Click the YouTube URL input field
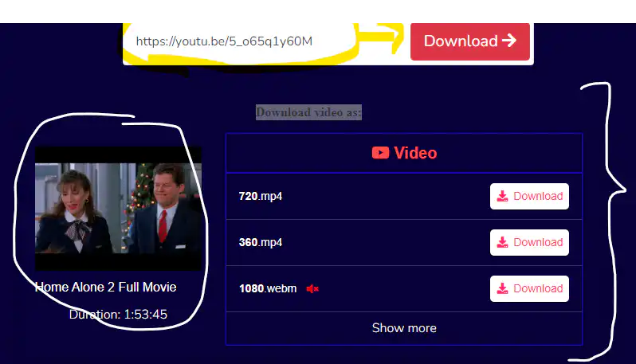 click(265, 41)
